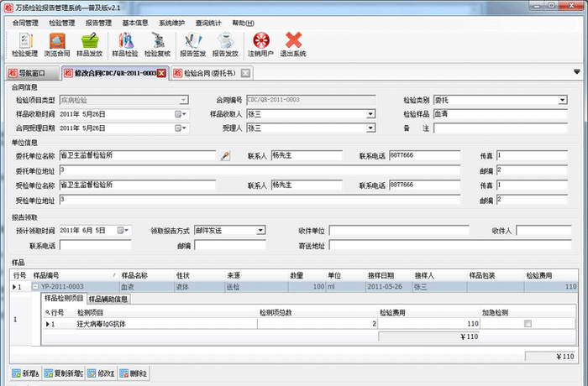The image size is (588, 386).
Task: Open the 查询统计 menu
Action: coord(208,23)
